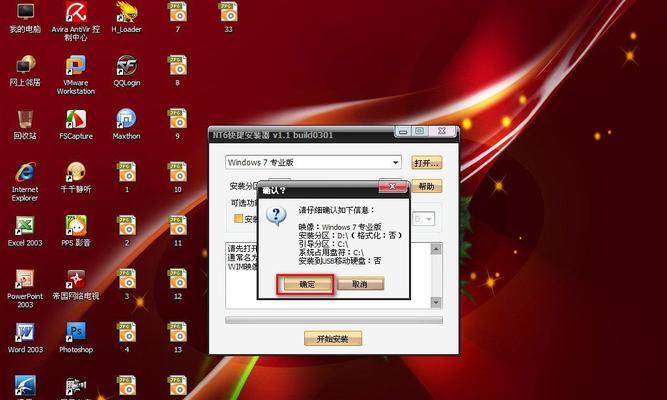Open Network Neighborhood (网上邻居) icon
The image size is (667, 400).
(x=25, y=71)
